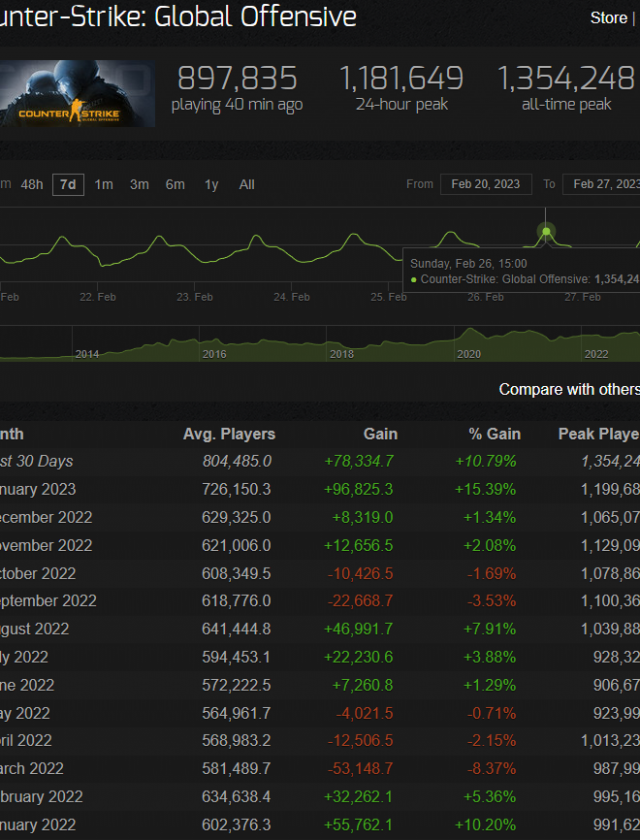
Task: Click the 2016 label in the navigator timeline
Action: 214,354
